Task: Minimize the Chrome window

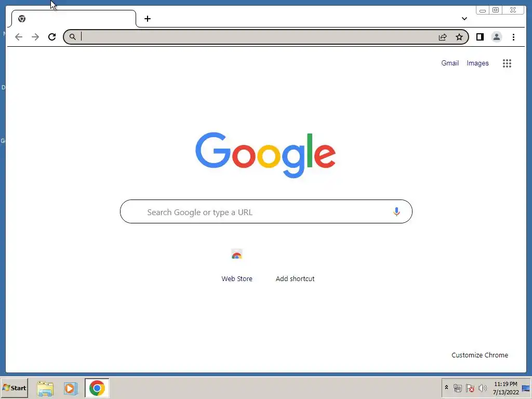Action: click(x=483, y=10)
